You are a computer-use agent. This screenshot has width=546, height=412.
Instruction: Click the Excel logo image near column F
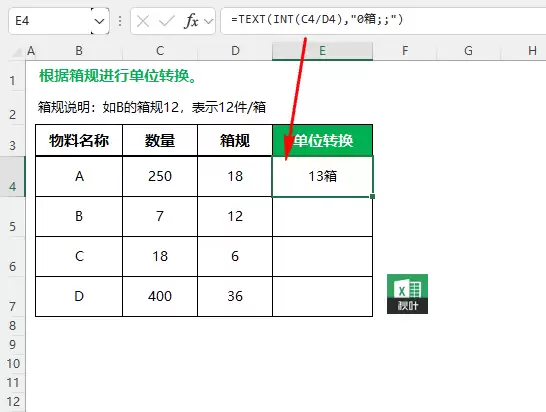[407, 294]
